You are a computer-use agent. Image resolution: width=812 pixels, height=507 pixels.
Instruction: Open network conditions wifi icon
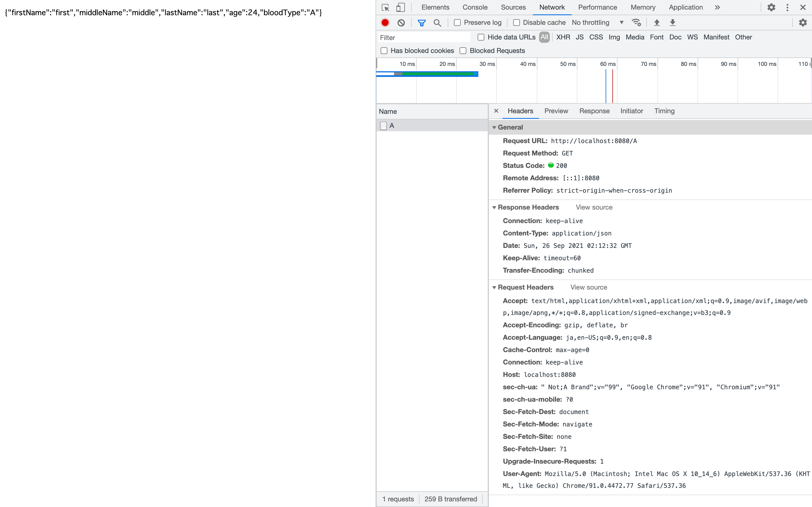pyautogui.click(x=636, y=23)
